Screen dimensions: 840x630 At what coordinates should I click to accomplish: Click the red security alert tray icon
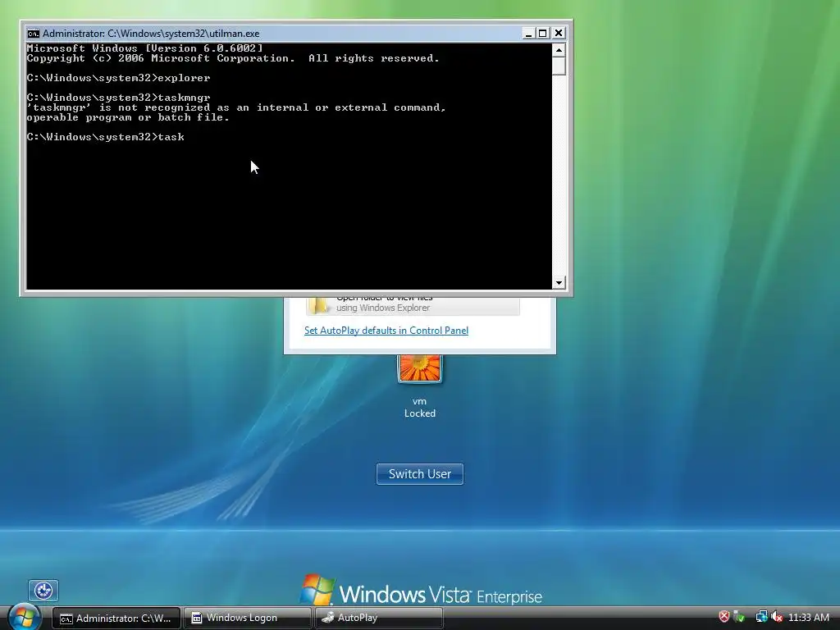[724, 617]
